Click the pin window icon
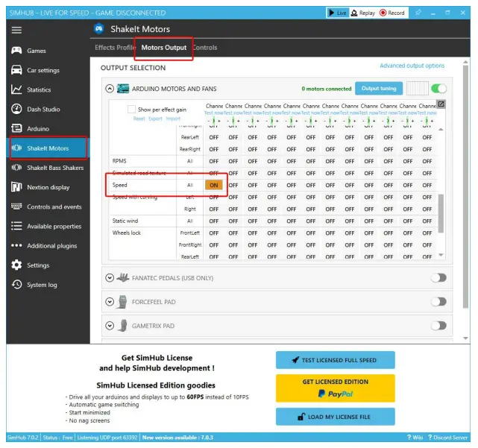 click(418, 13)
